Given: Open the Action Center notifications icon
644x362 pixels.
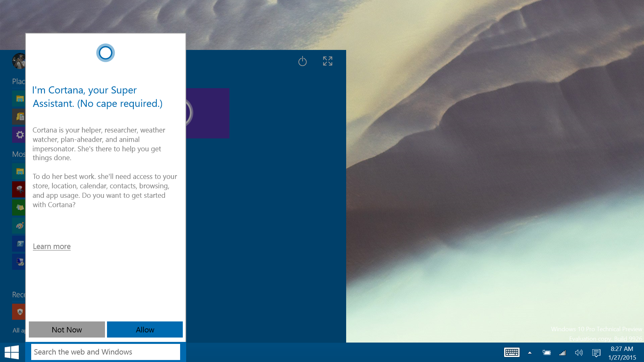Looking at the screenshot, I should click(596, 353).
